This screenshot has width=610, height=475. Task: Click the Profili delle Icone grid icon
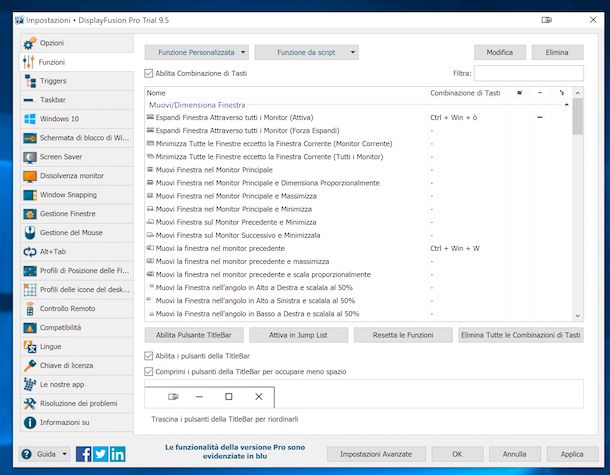pos(30,289)
